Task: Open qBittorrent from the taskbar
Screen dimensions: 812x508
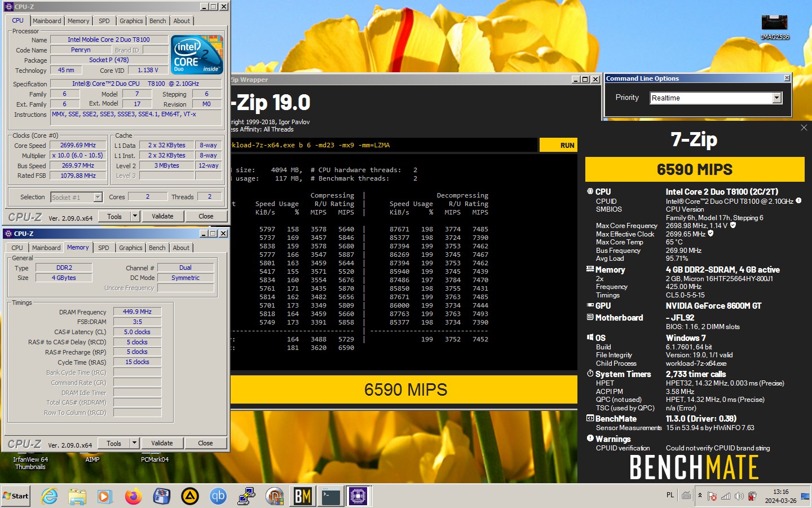Action: 218,496
